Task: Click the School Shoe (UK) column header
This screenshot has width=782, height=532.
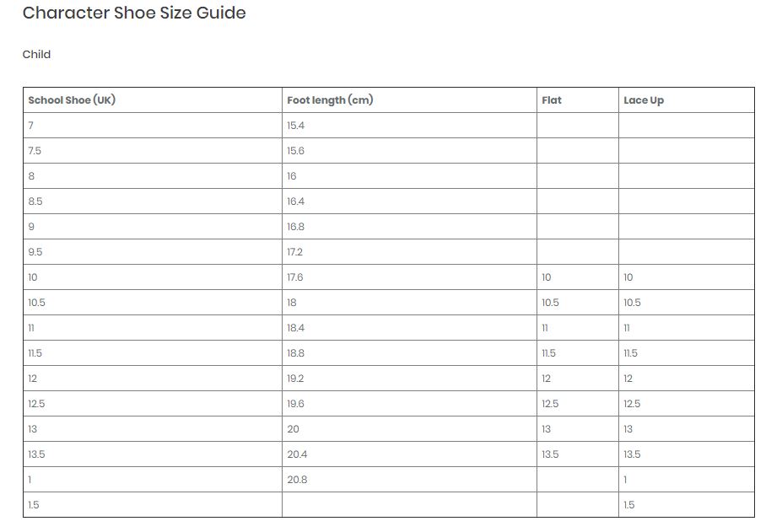Action: coord(153,100)
